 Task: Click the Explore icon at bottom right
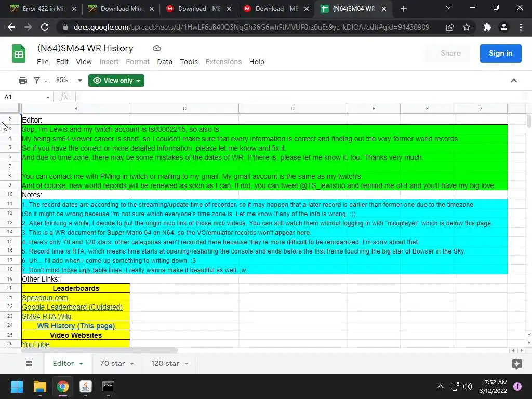pos(517,364)
